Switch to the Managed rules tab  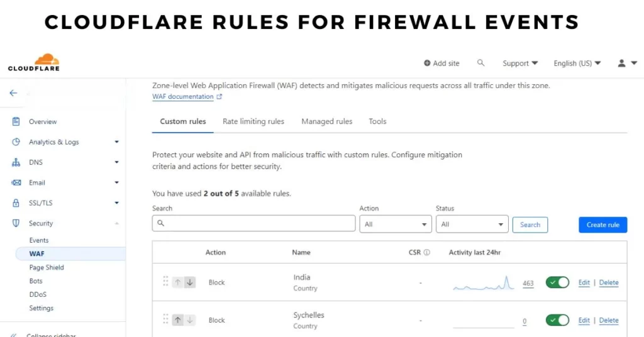[x=327, y=121]
